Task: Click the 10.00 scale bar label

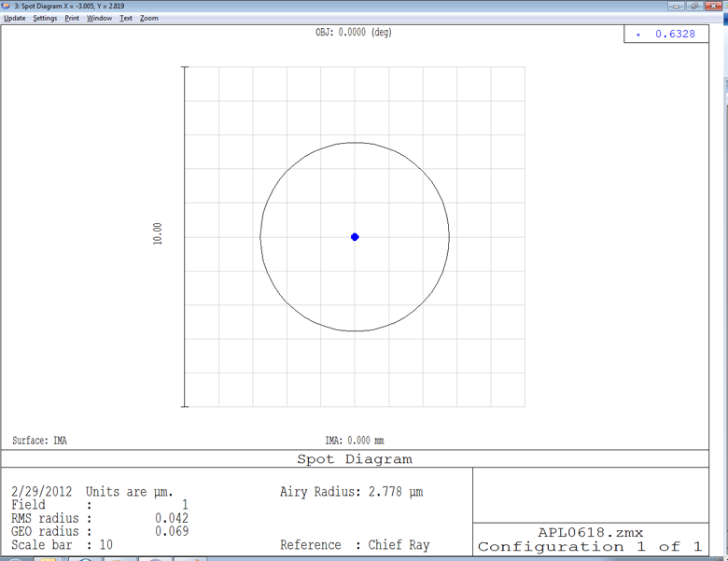Action: pyautogui.click(x=158, y=233)
